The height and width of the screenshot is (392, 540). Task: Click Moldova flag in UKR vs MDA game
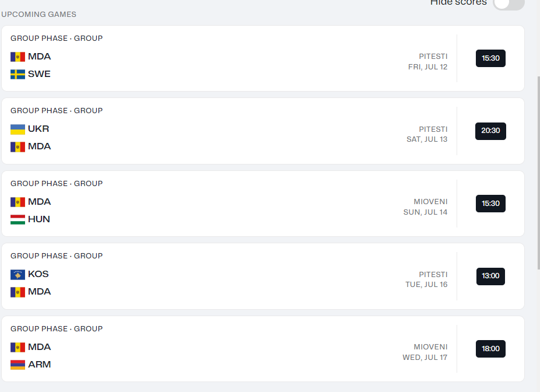(17, 146)
